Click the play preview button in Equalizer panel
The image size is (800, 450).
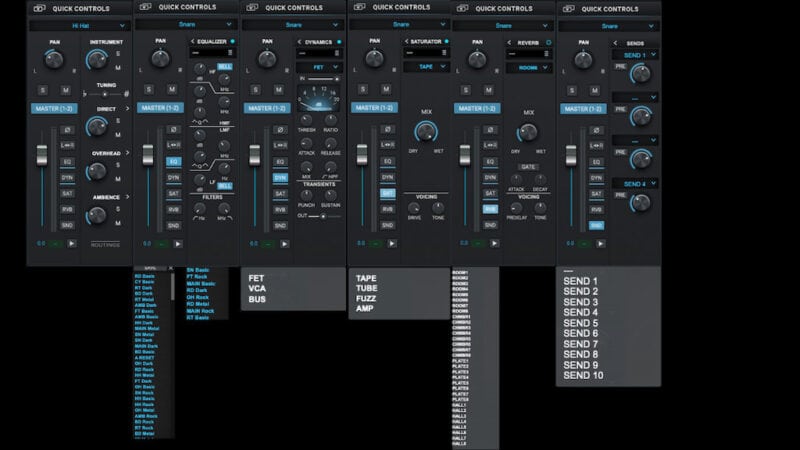pyautogui.click(x=178, y=244)
